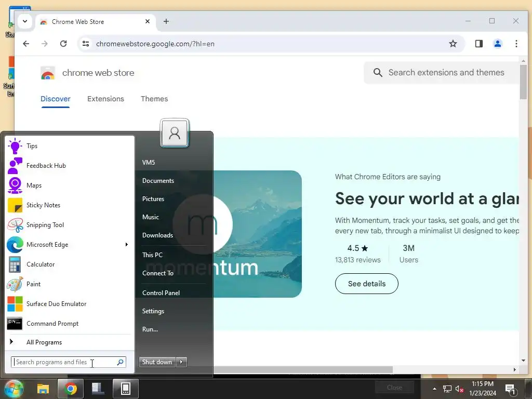Open the VM5 user folder

pos(149,163)
